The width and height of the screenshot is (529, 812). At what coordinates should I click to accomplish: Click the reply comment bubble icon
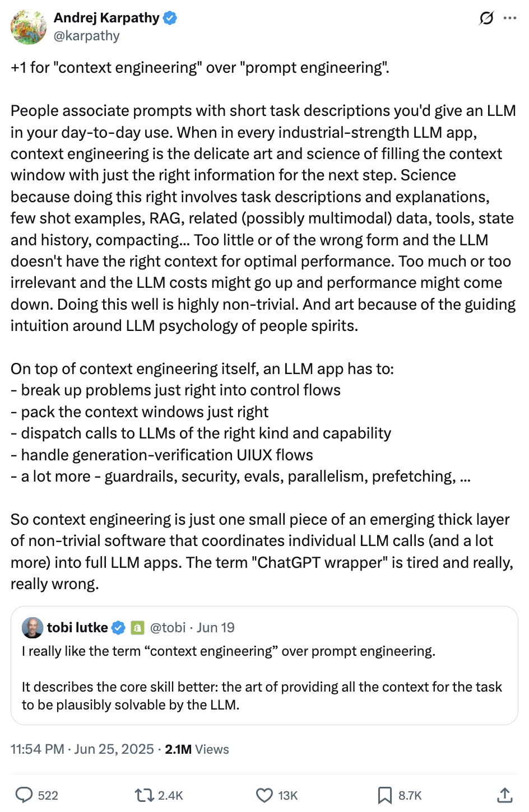[24, 795]
